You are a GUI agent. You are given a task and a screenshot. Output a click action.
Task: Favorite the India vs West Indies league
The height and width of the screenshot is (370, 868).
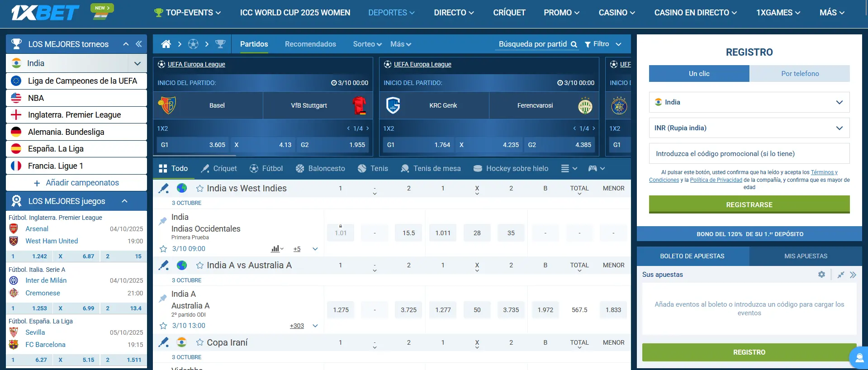click(x=199, y=189)
